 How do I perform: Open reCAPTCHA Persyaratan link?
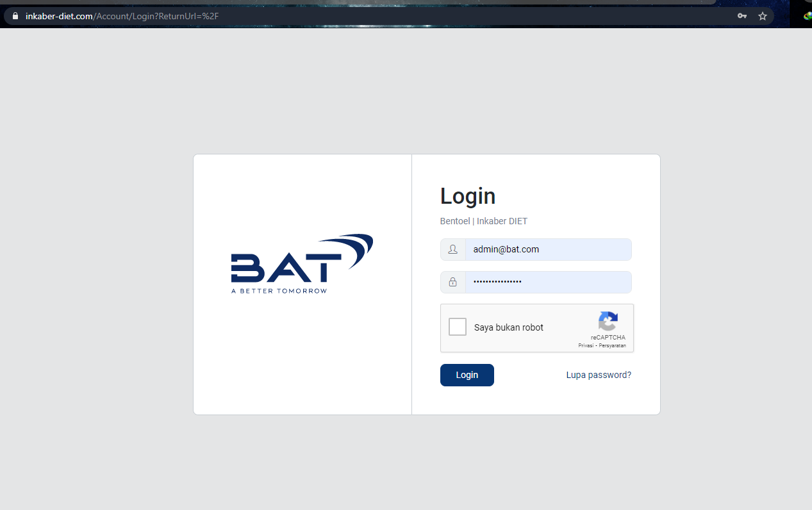click(613, 345)
